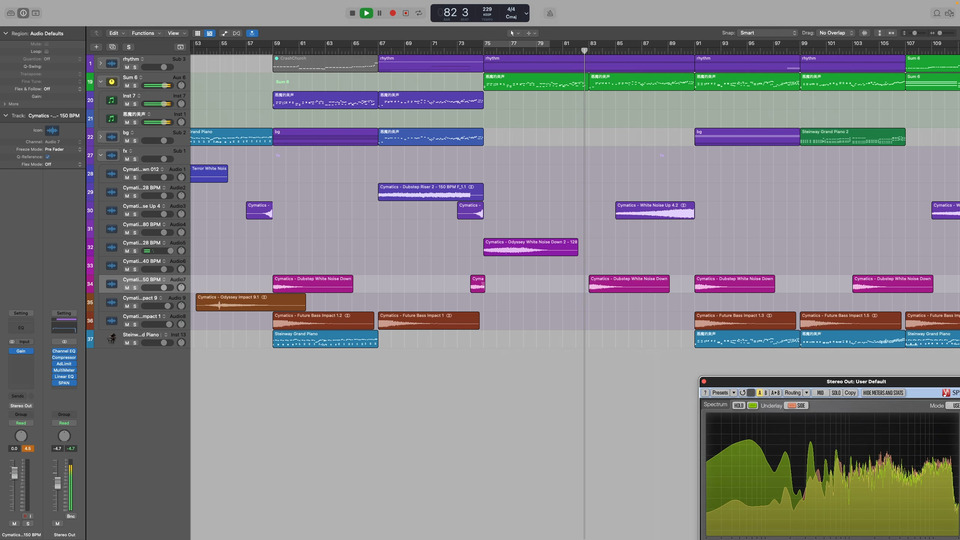Switch to the list grid view icon
Screen dimensions: 960x540
(197, 33)
